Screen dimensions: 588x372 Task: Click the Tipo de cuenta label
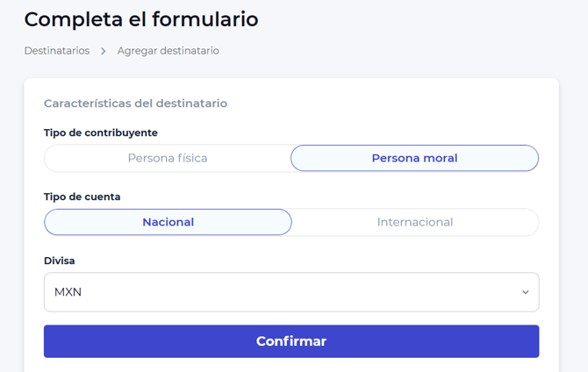point(82,197)
